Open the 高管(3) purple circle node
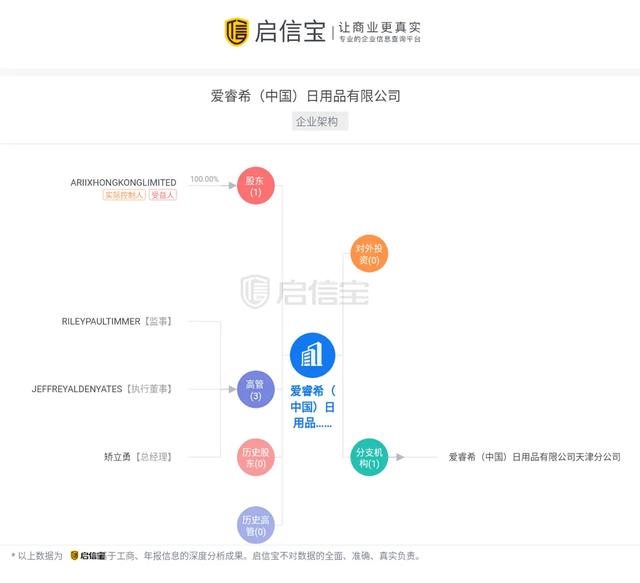The height and width of the screenshot is (583, 640). (x=256, y=389)
